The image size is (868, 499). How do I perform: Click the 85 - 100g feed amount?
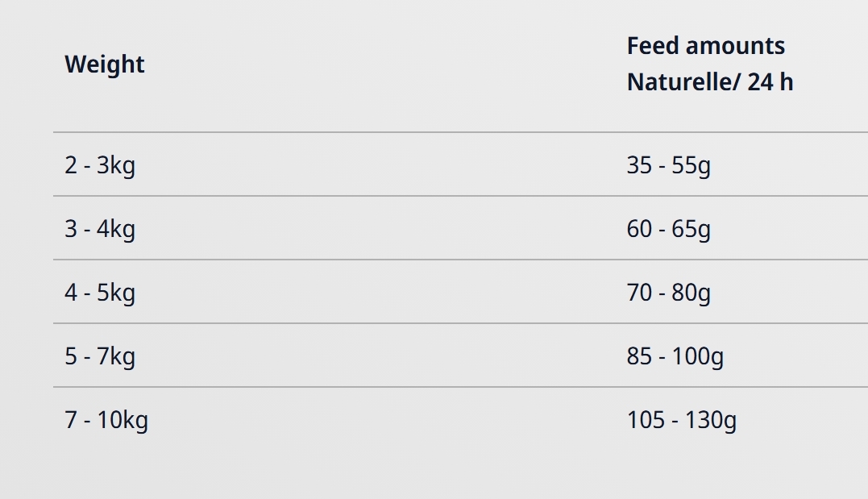point(675,356)
